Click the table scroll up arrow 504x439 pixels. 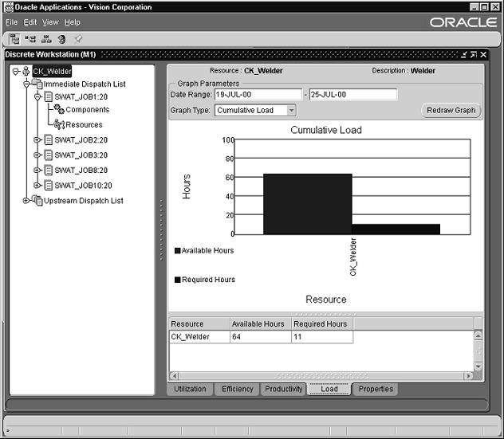pyautogui.click(x=478, y=336)
